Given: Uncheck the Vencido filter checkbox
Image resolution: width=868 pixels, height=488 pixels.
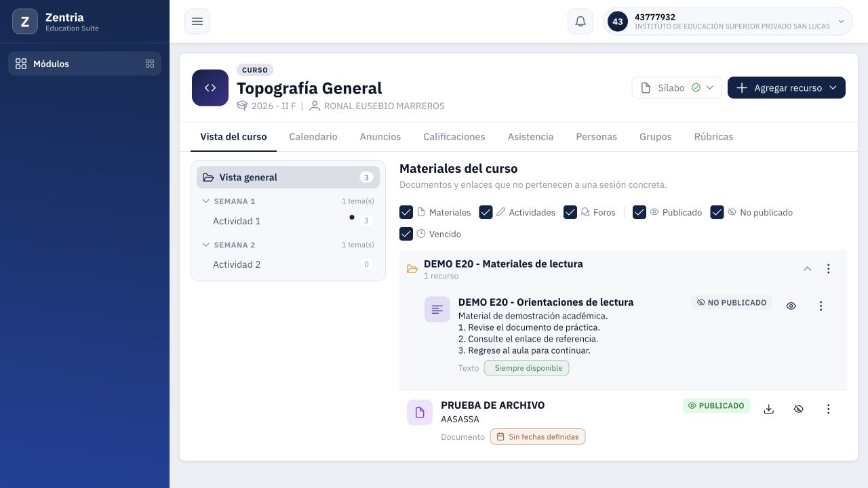Looking at the screenshot, I should [406, 234].
